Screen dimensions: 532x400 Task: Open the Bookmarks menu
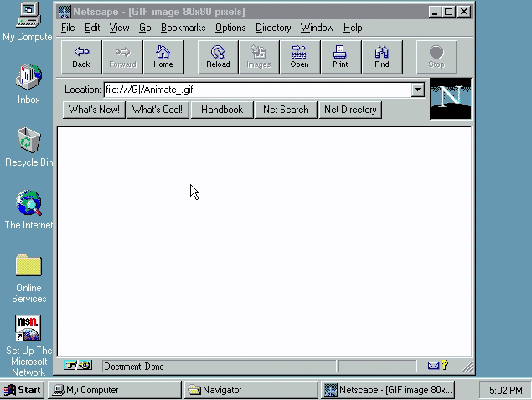coord(183,28)
